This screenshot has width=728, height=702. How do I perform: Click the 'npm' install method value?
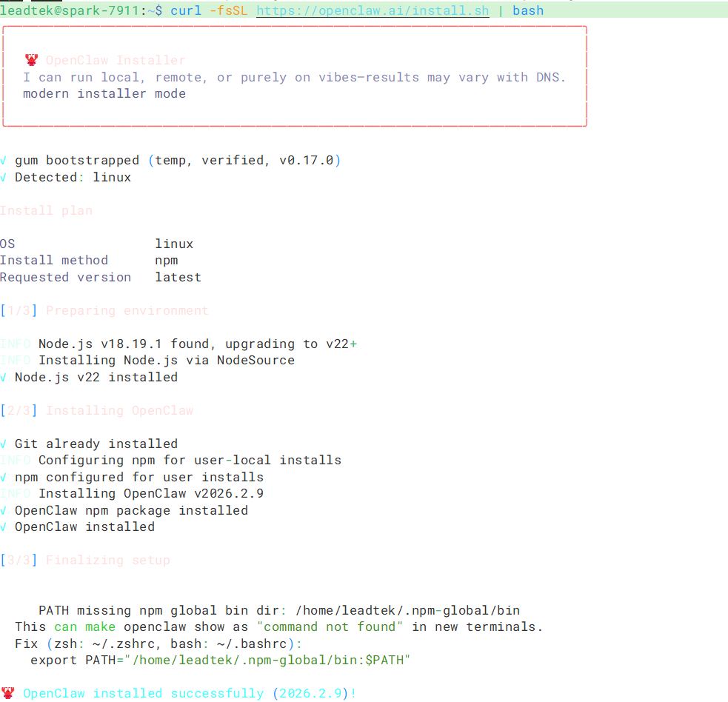tap(167, 261)
